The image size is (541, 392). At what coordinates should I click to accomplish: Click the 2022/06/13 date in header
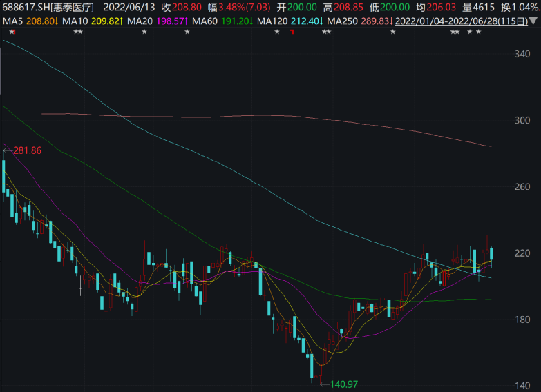point(129,7)
